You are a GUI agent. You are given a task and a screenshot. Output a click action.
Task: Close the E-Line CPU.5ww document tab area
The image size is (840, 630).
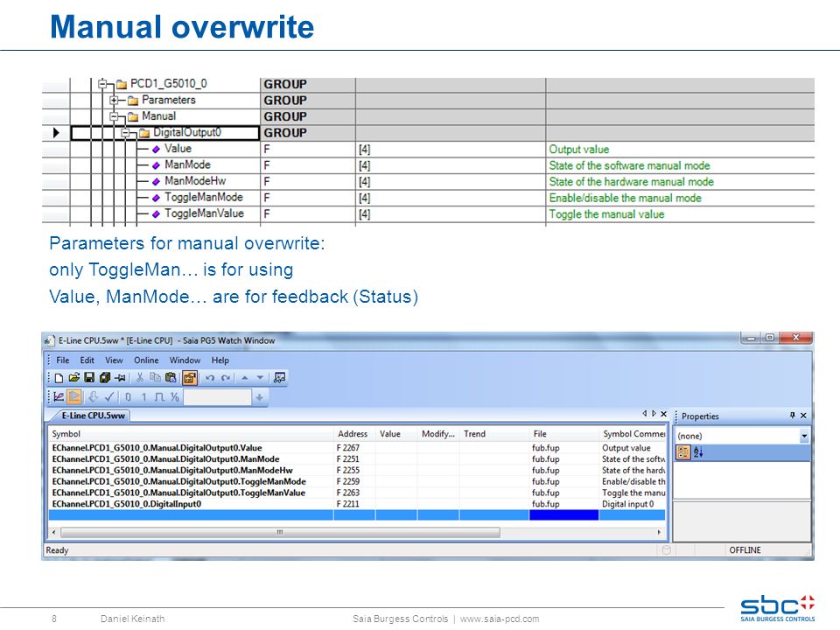click(x=664, y=414)
